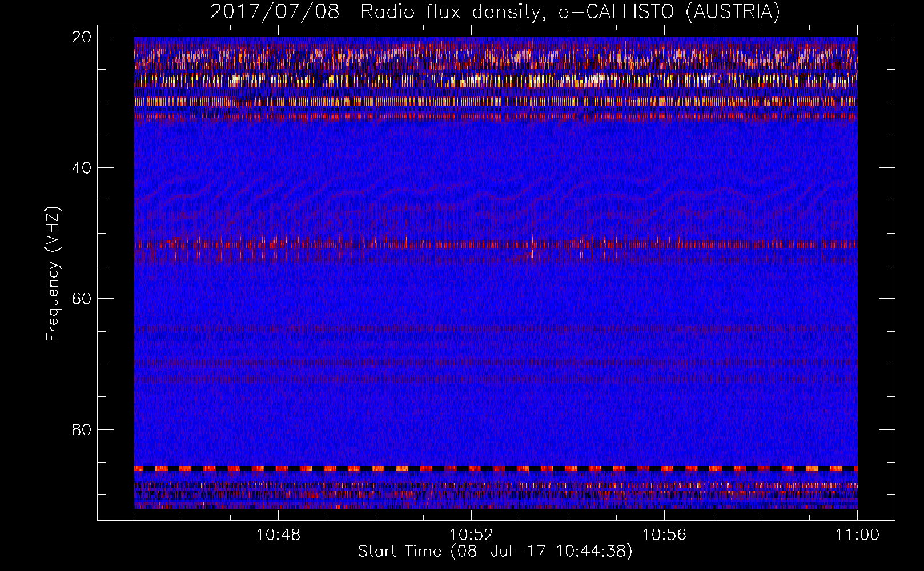Click the 20 MHz frequency tick label
This screenshot has height=571, width=924.
(x=82, y=37)
